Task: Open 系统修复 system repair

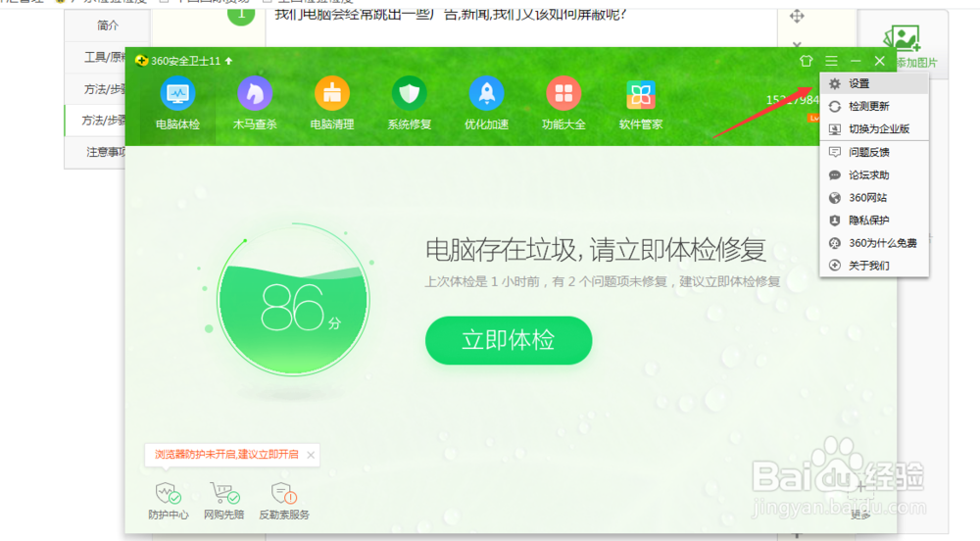Action: pos(410,104)
